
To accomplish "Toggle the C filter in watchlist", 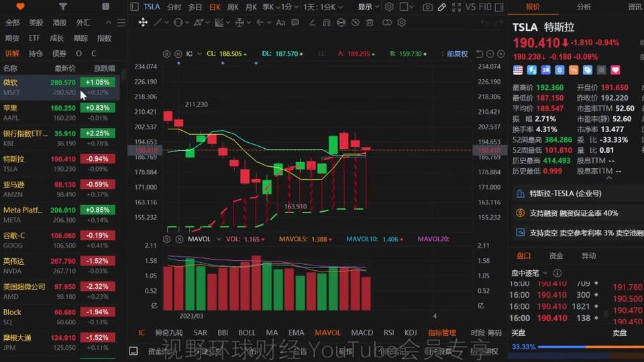I will 94,54.
